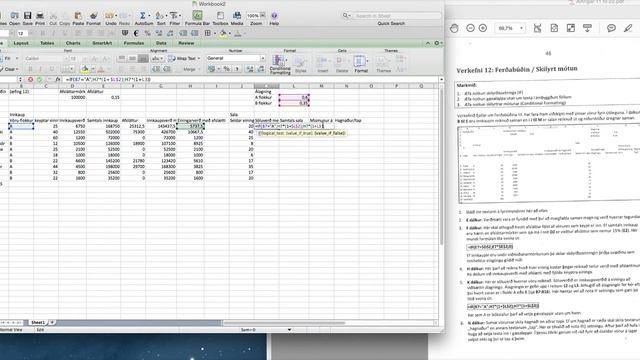640x360 pixels.
Task: Pick the font color in ribbon
Action: (x=101, y=69)
